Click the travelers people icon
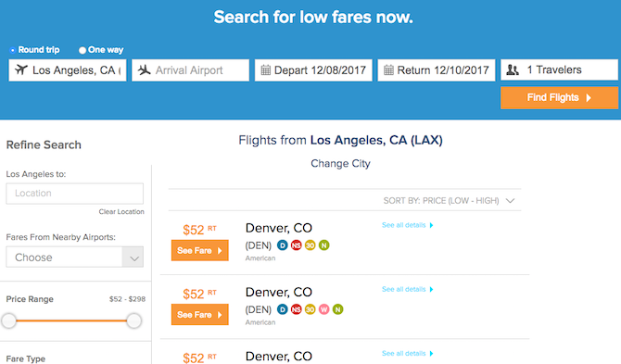Image resolution: width=621 pixels, height=364 pixels. (513, 70)
